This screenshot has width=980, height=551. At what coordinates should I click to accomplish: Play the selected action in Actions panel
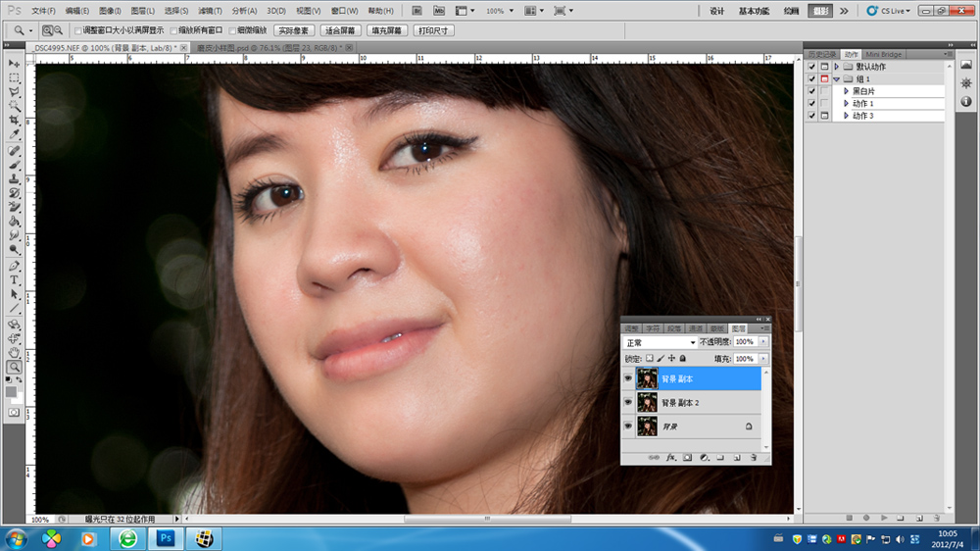point(883,517)
